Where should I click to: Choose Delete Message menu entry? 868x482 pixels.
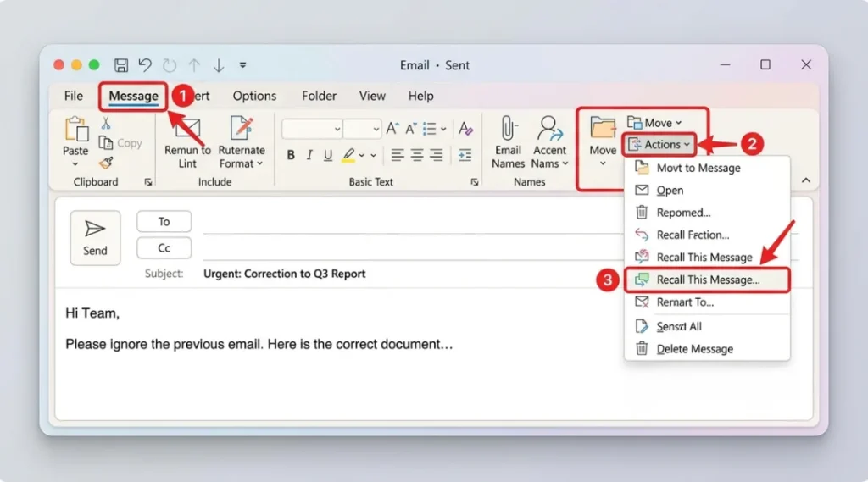coord(707,349)
